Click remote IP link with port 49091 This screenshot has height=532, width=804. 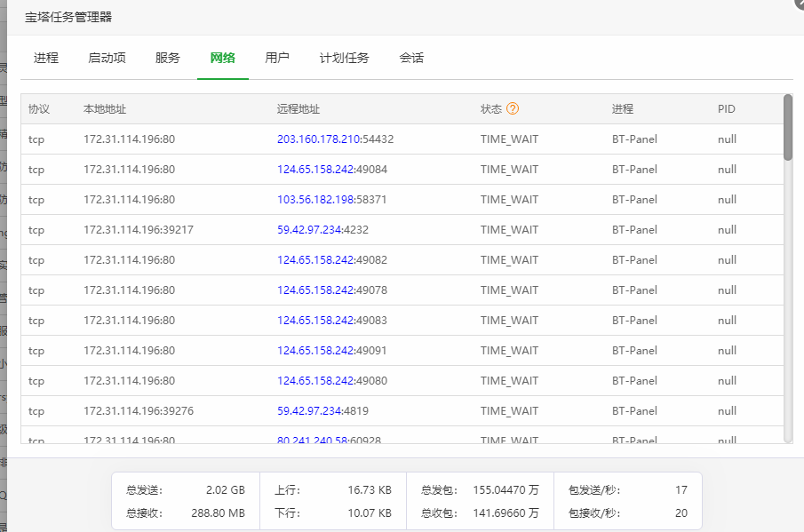pos(315,351)
